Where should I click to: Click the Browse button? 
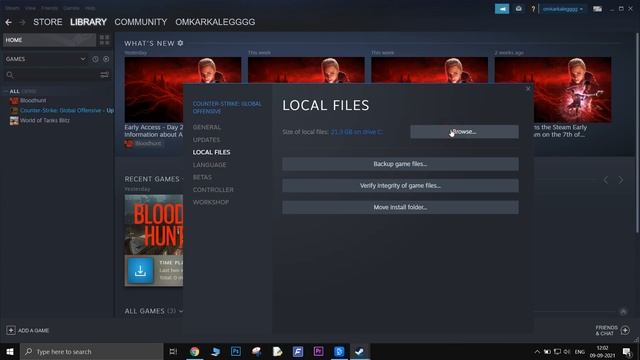tap(464, 132)
